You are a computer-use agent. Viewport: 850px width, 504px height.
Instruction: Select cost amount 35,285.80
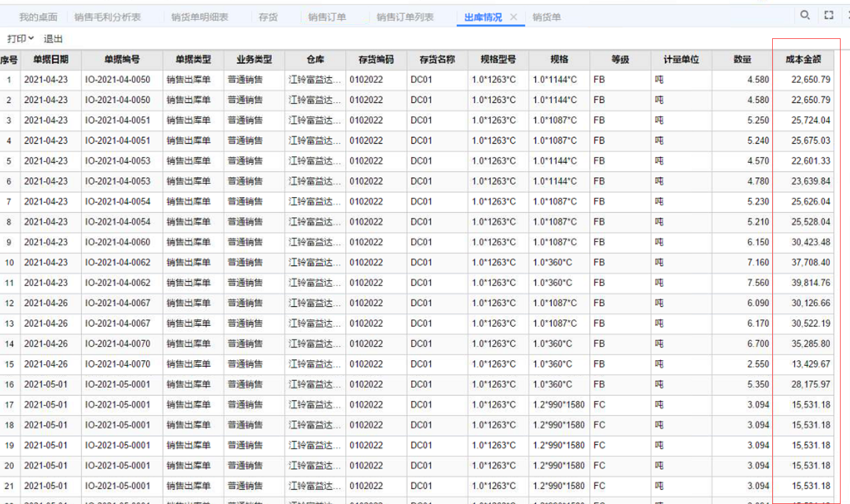[x=811, y=344]
